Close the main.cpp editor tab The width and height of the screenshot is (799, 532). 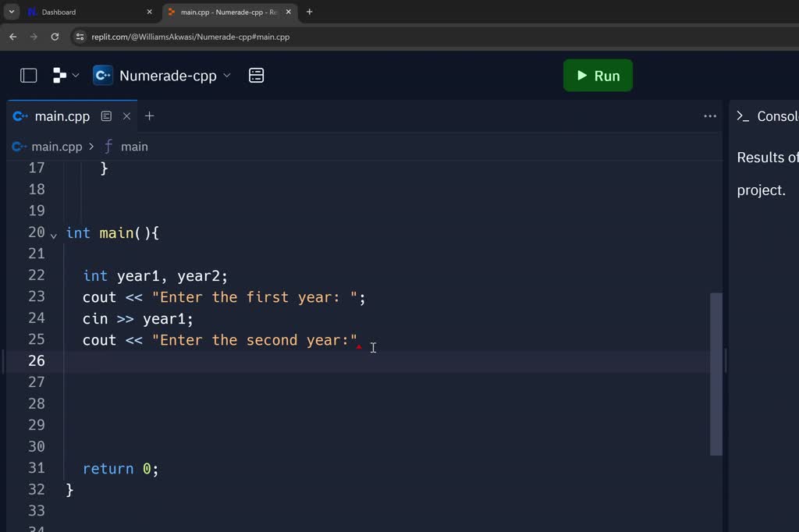coord(127,116)
